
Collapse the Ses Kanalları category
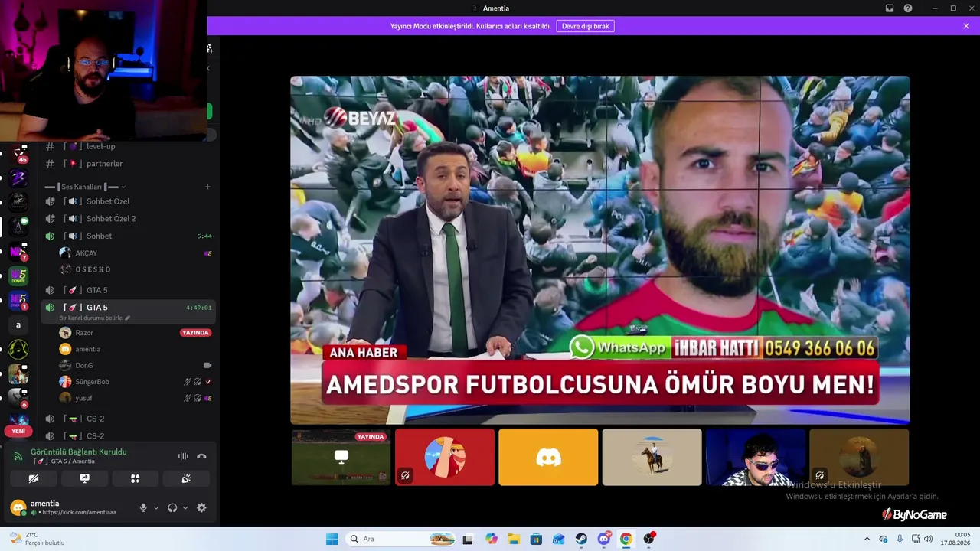[85, 187]
